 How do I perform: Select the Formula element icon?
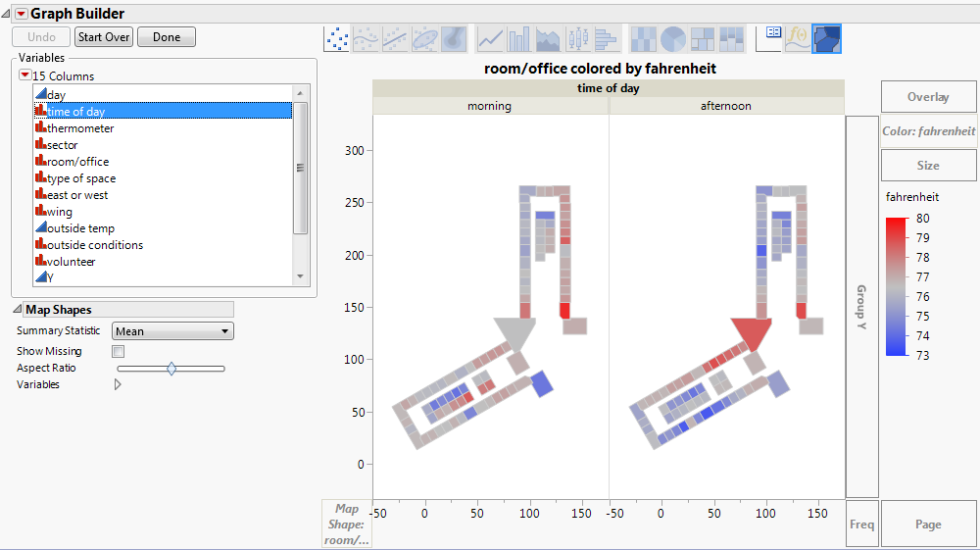tap(798, 38)
